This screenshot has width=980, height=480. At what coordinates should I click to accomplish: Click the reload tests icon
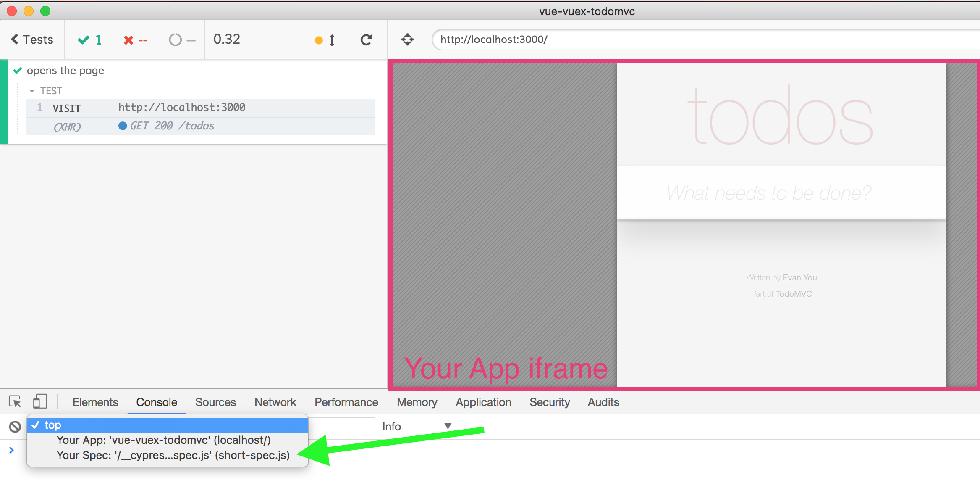[366, 40]
